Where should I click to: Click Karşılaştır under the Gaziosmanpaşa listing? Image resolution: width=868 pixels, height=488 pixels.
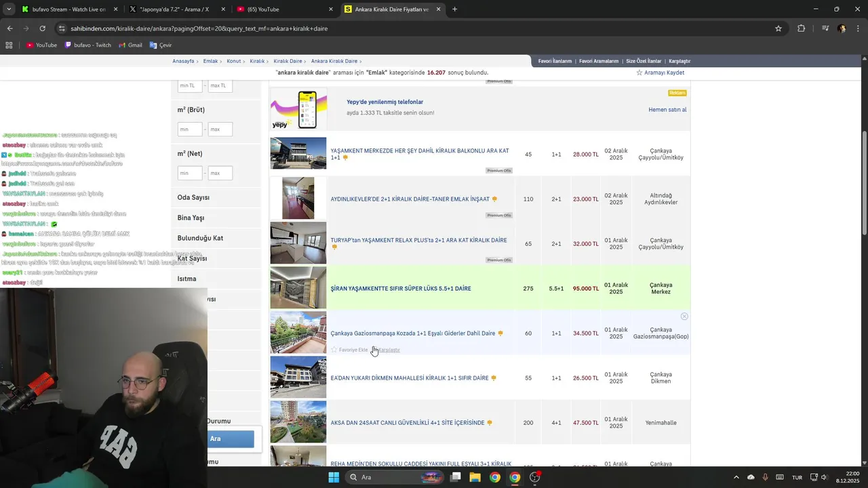click(x=389, y=350)
